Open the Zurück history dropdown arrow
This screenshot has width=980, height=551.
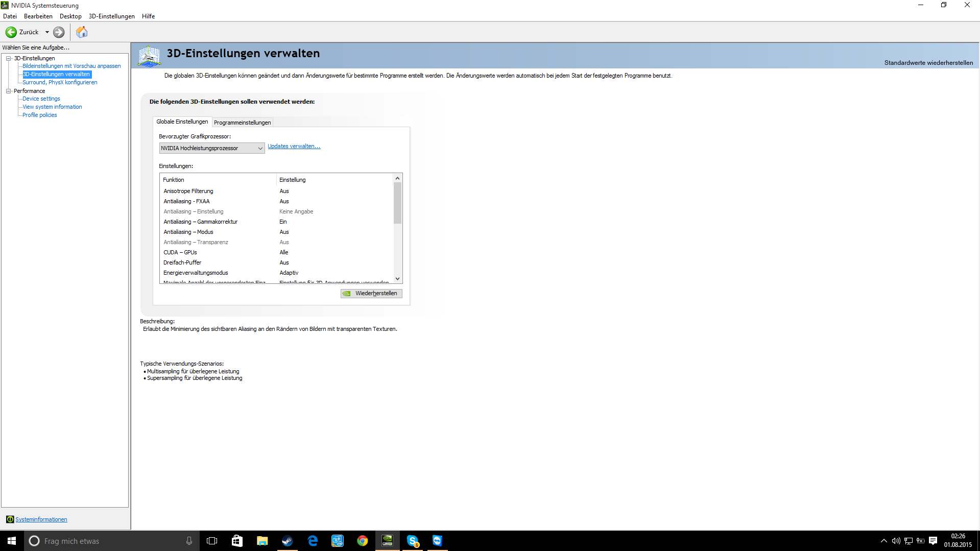(x=47, y=32)
